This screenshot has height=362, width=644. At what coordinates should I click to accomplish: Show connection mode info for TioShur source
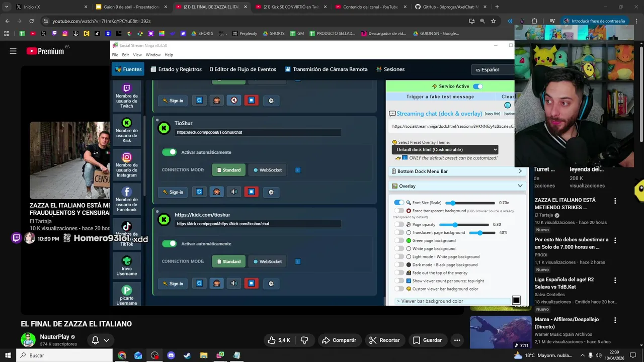[298, 170]
